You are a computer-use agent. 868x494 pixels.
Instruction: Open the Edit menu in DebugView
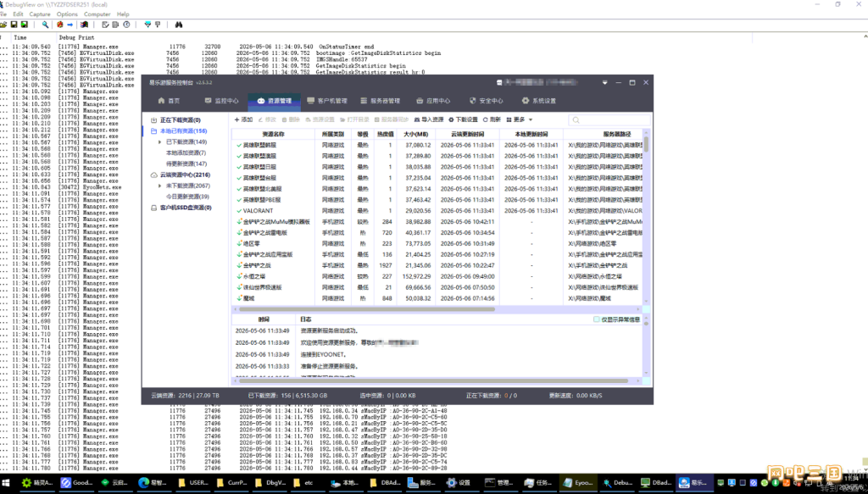point(19,14)
